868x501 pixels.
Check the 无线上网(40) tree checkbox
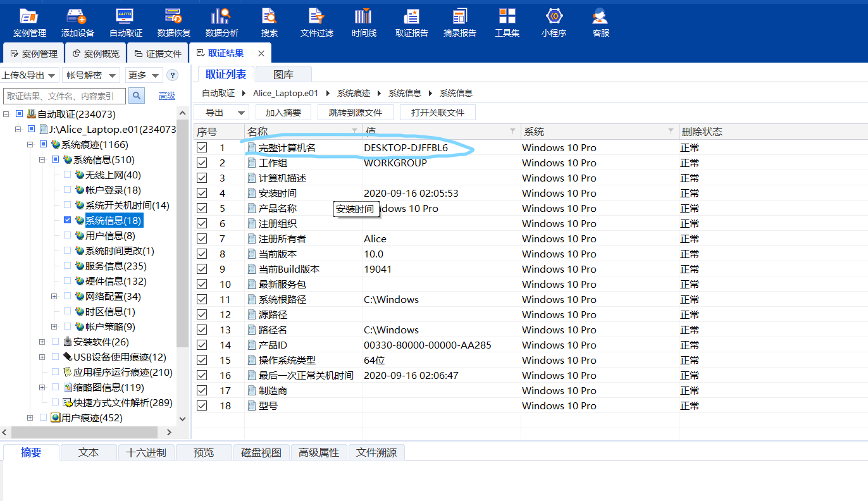tap(67, 175)
